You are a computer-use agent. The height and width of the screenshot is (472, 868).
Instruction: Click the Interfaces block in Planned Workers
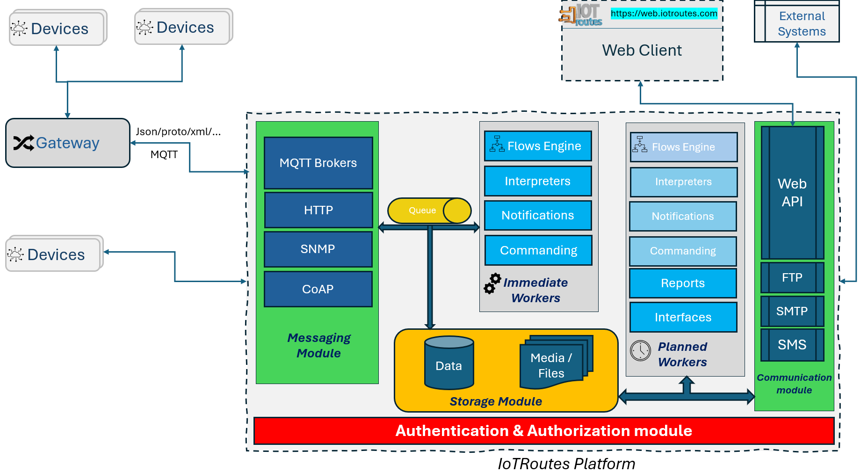coord(683,317)
